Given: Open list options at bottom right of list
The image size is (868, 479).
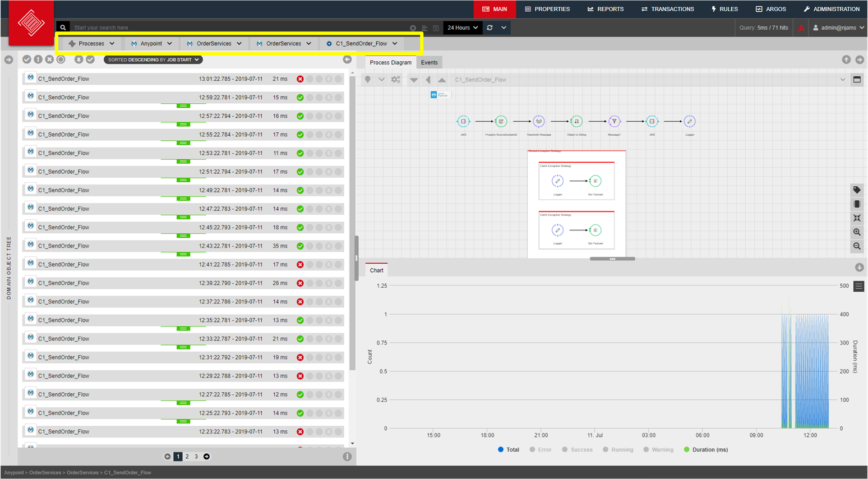Looking at the screenshot, I should [347, 457].
